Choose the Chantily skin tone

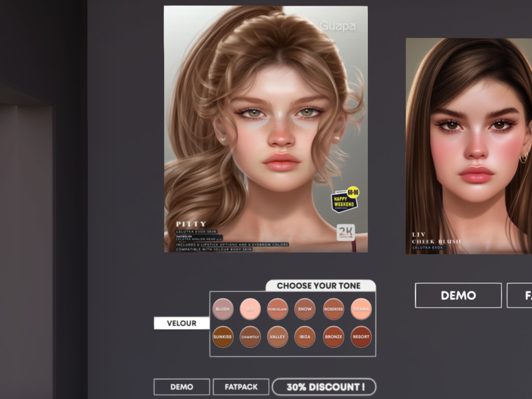pos(250,337)
